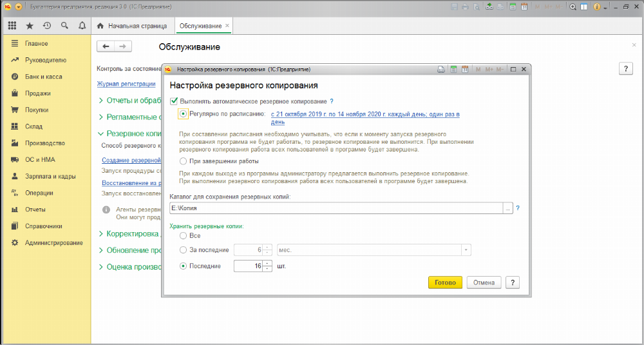Click the Отмена button
Image resolution: width=644 pixels, height=345 pixels.
click(x=484, y=283)
